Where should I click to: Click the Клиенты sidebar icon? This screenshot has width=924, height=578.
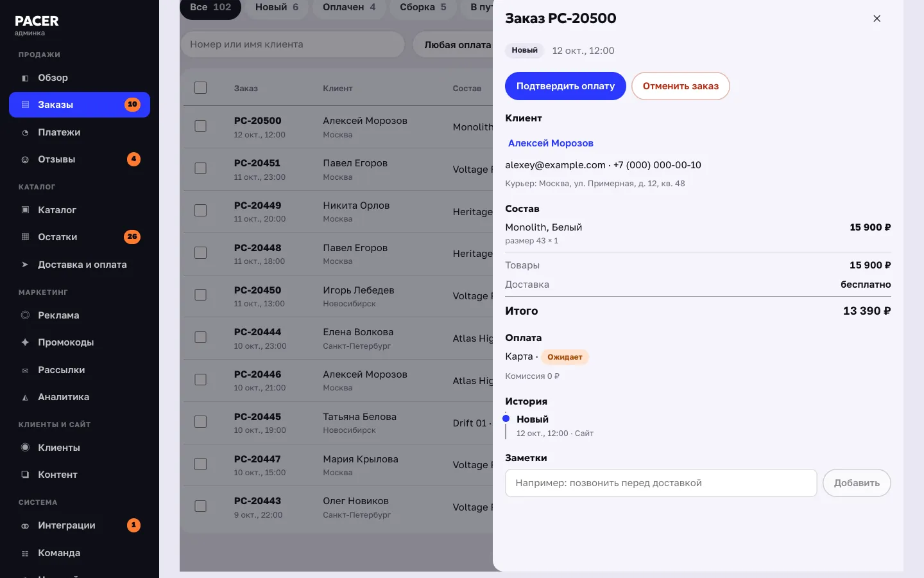[x=25, y=448]
